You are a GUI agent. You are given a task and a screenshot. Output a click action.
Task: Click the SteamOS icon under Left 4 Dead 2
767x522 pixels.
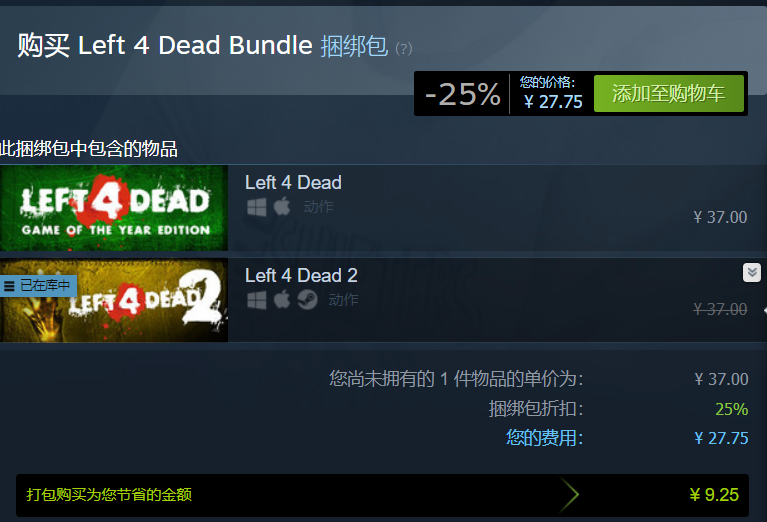(307, 299)
